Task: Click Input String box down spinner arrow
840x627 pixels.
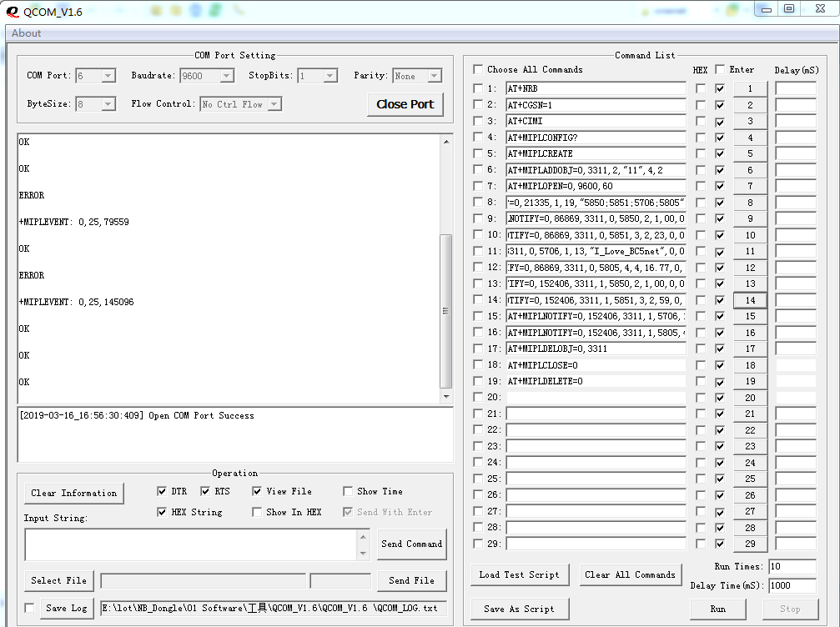Action: tap(363, 553)
